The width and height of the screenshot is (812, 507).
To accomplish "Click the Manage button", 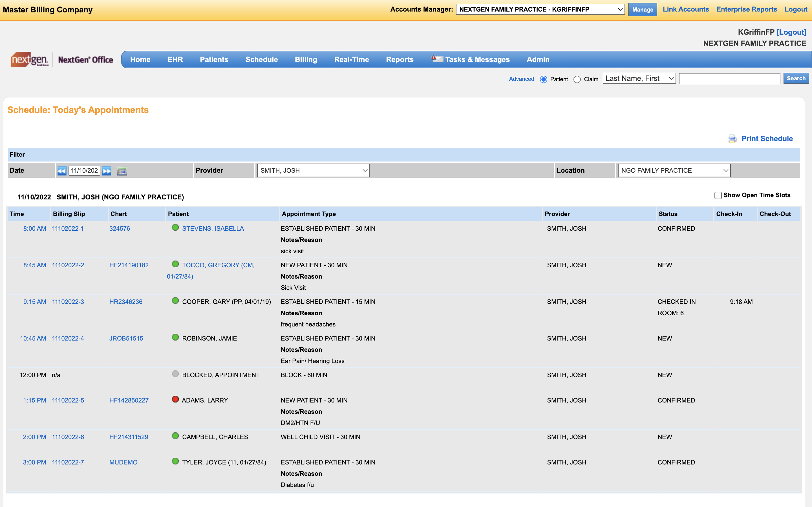I will tap(642, 9).
